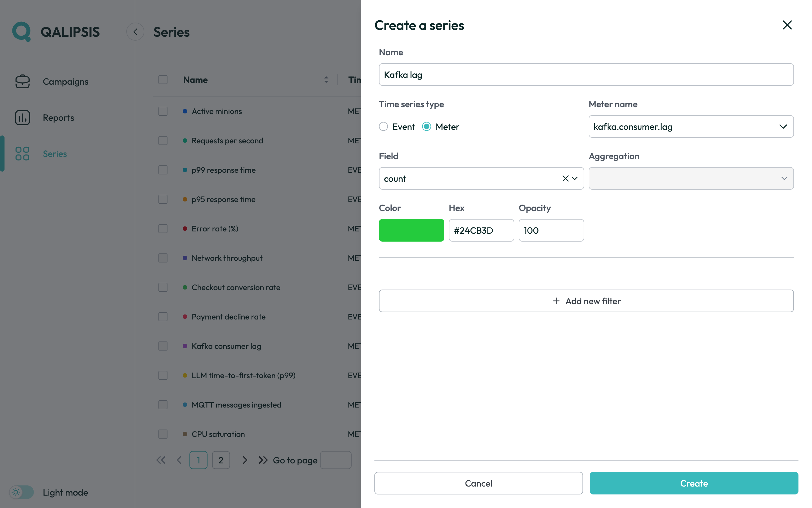Click the Active minions blue color dot
The width and height of the screenshot is (812, 508).
click(x=185, y=111)
